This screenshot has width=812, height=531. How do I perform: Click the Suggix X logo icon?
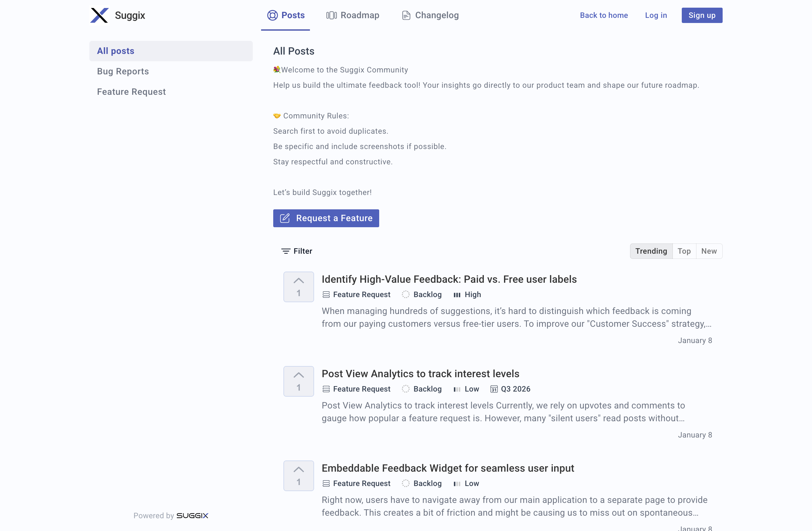99,15
